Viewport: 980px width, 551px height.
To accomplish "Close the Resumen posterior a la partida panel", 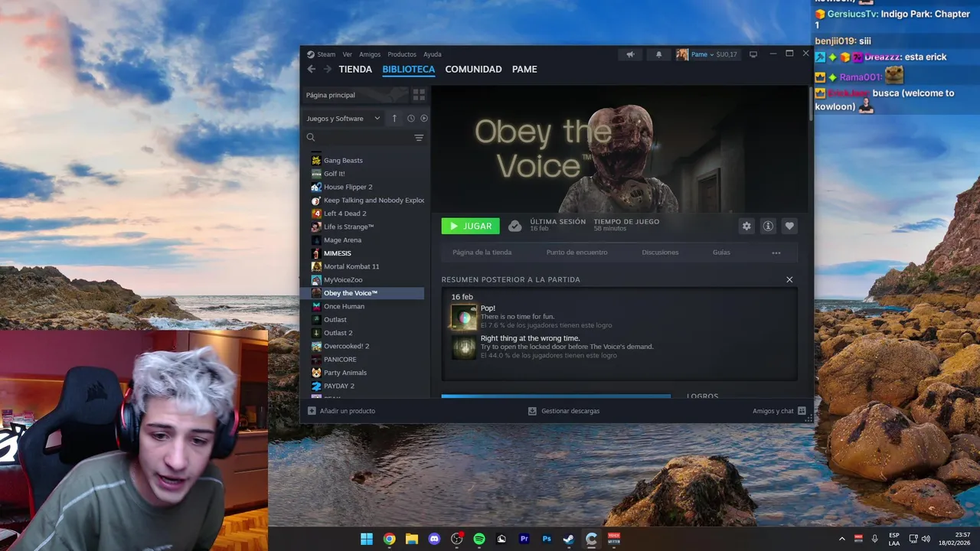I will point(789,279).
